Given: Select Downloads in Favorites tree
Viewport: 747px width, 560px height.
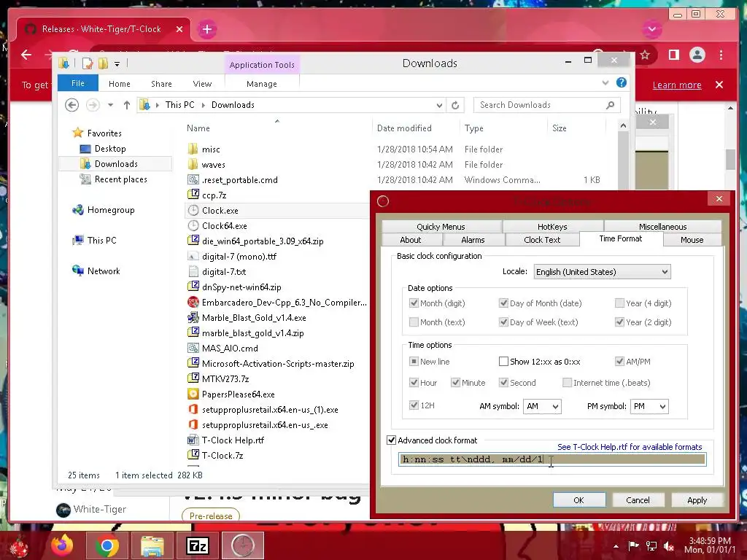Looking at the screenshot, I should point(116,164).
